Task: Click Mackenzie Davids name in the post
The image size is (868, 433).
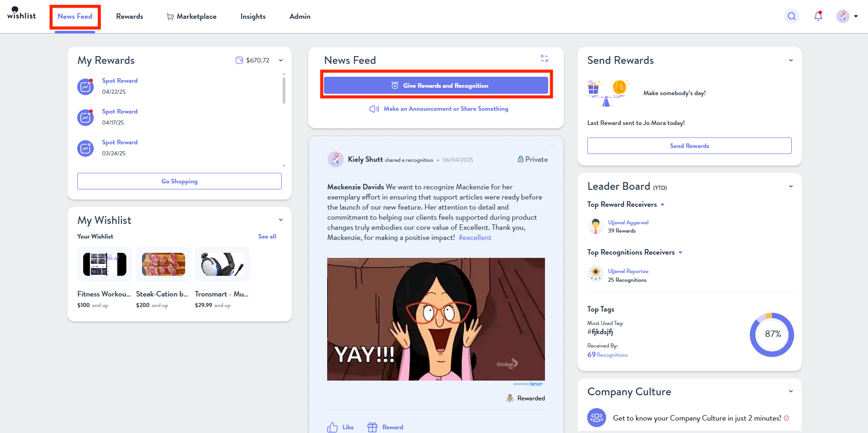Action: pos(356,187)
